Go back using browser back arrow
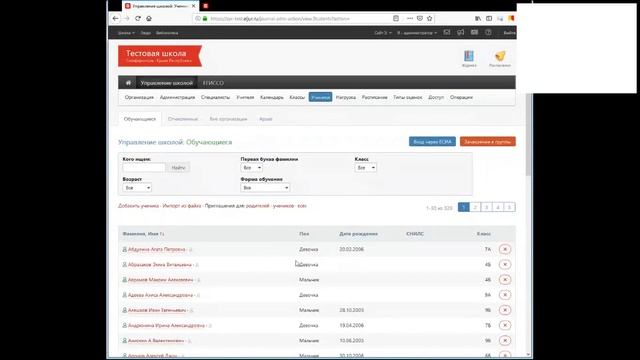 [116, 18]
